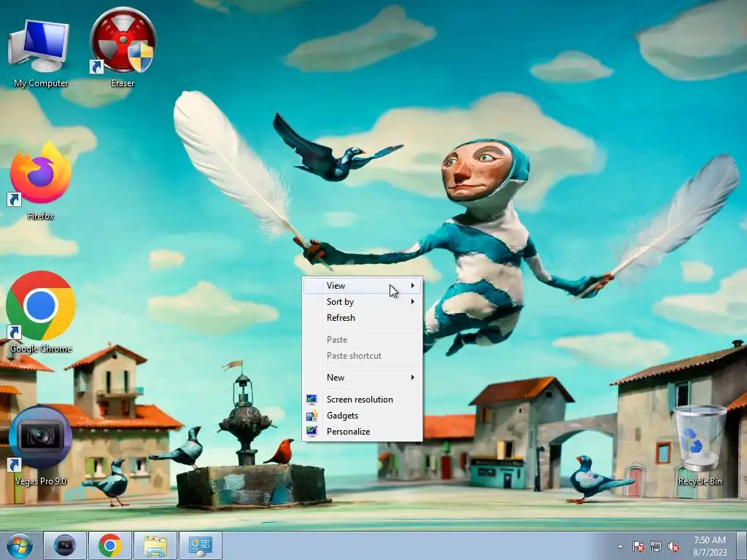Open the New submenu entry
The height and width of the screenshot is (560, 747).
[362, 378]
